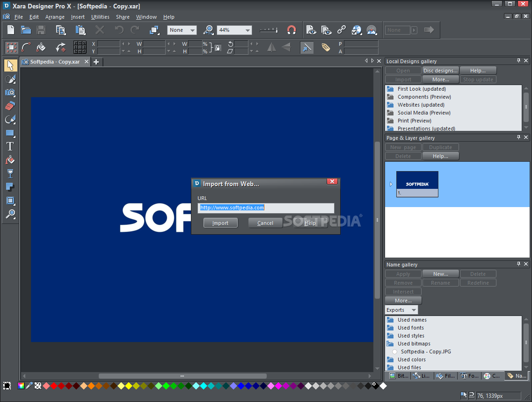The image size is (532, 402).
Task: Pick the bright yellow color swatch
Action: 129,385
